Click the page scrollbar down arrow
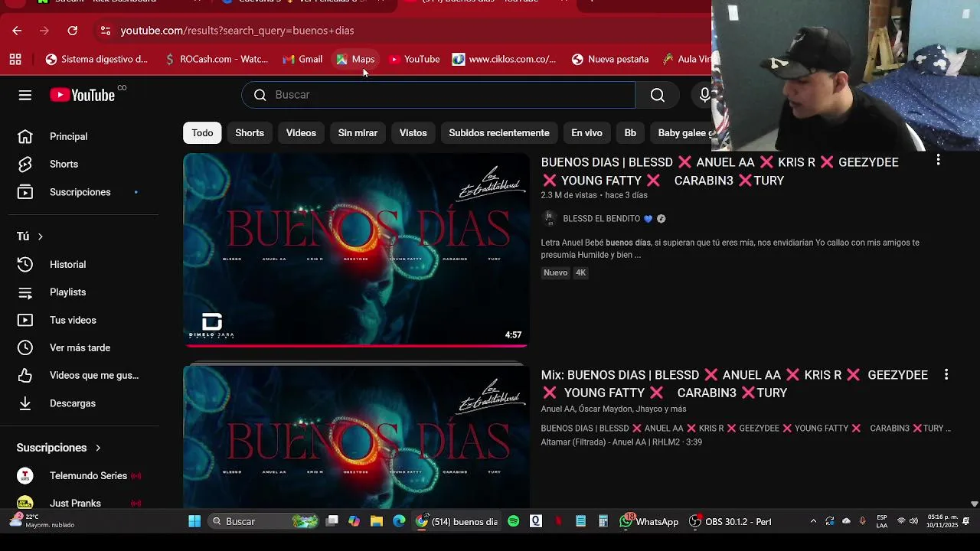Screen dimensions: 980x551 (974, 504)
